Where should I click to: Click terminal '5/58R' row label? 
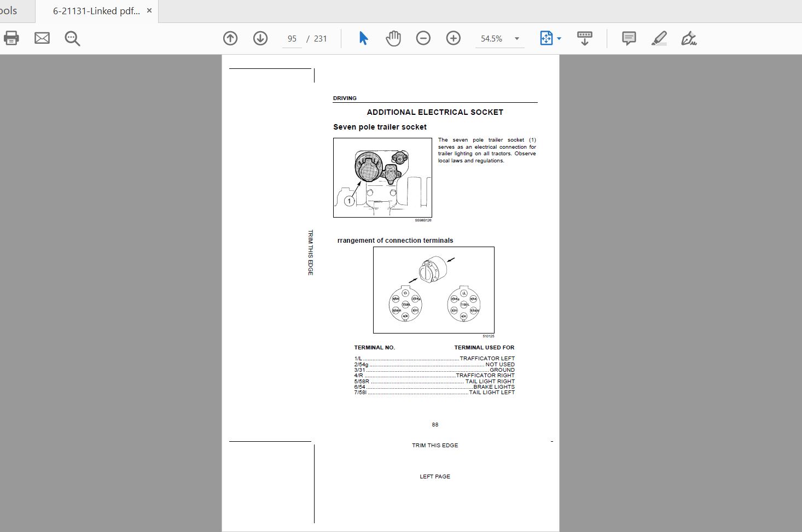[362, 382]
